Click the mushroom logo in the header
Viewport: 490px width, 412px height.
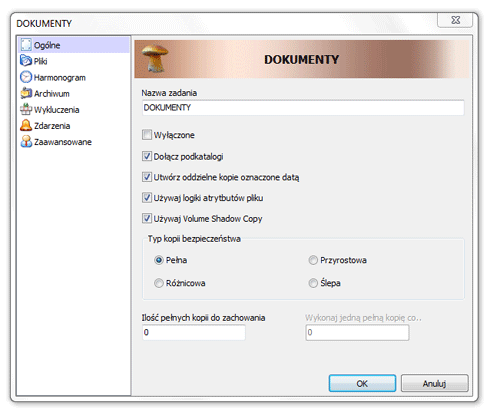click(x=155, y=59)
